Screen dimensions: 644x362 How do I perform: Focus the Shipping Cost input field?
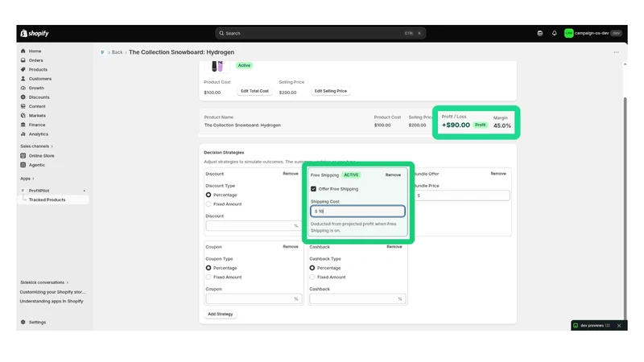click(x=357, y=211)
